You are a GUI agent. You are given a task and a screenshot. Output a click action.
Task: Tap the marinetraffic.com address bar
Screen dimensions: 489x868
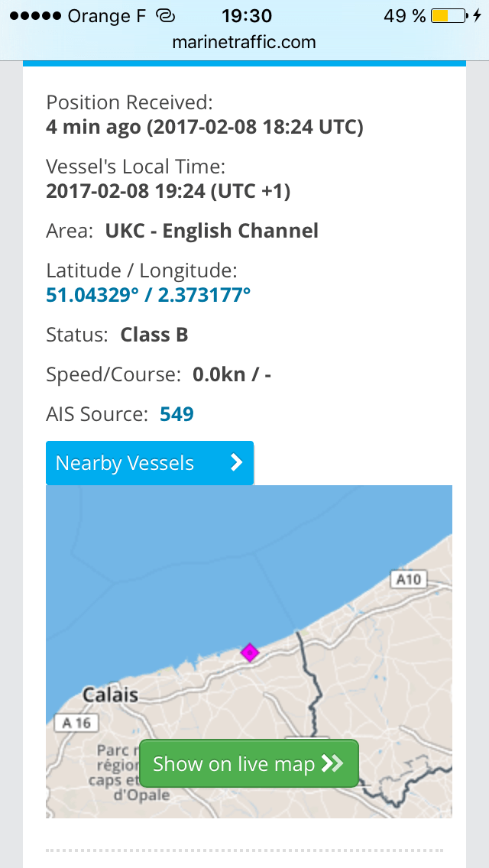[x=244, y=42]
